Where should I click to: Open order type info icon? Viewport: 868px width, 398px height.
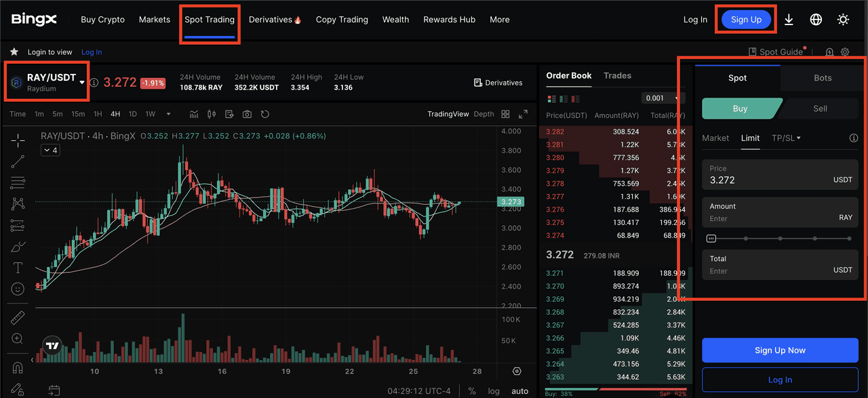(853, 138)
